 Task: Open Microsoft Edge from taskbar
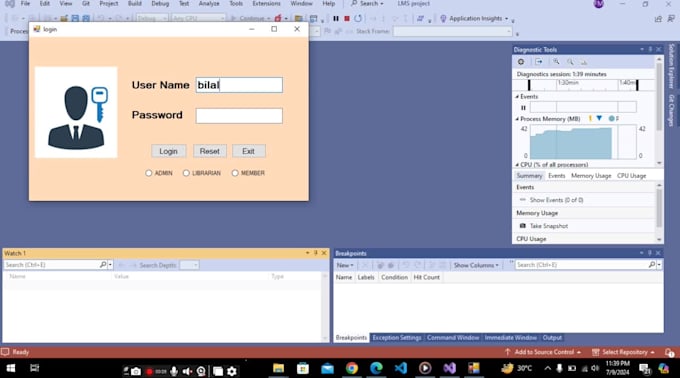coord(376,368)
